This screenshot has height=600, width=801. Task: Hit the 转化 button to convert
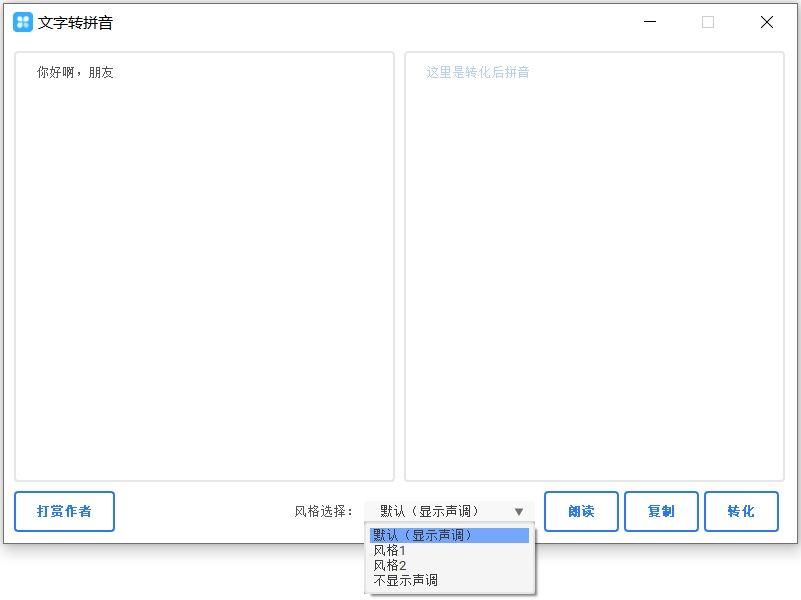[x=741, y=511]
